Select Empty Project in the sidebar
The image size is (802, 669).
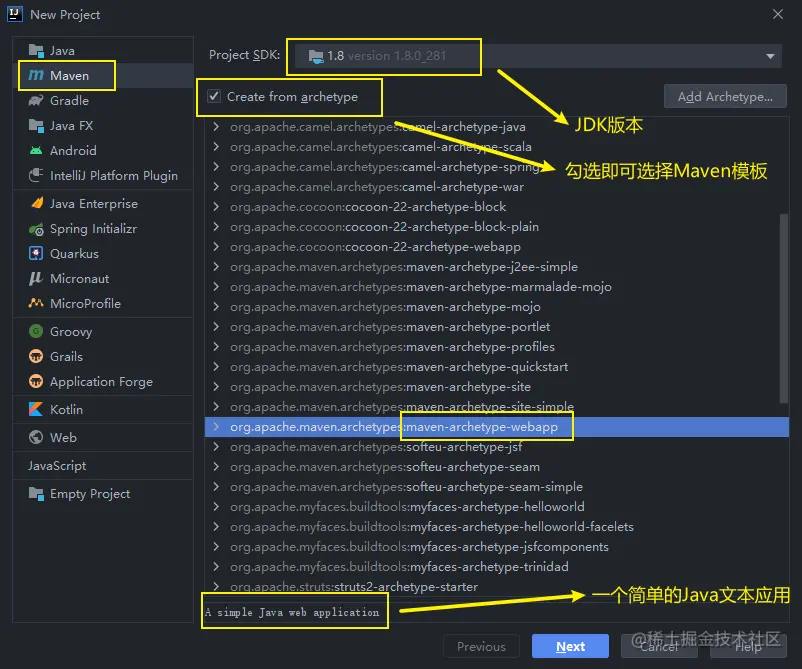point(88,493)
